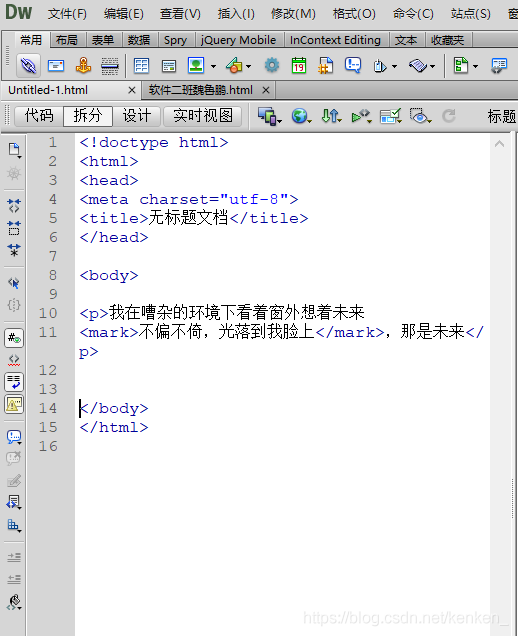Toggle word wrap icon
The image size is (518, 636).
coord(14,382)
